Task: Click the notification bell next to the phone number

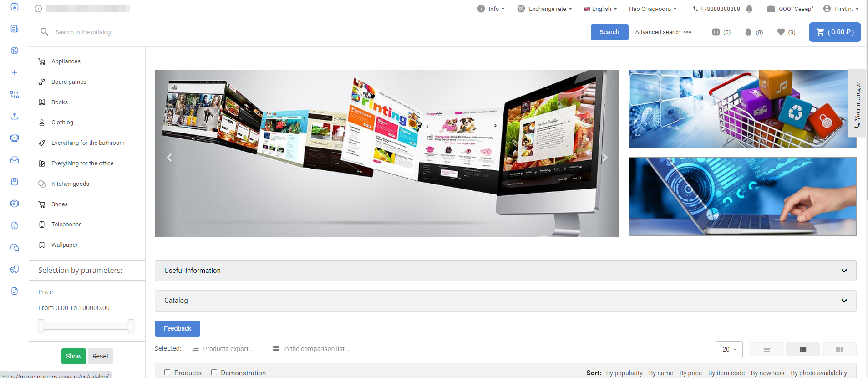Action: [749, 9]
